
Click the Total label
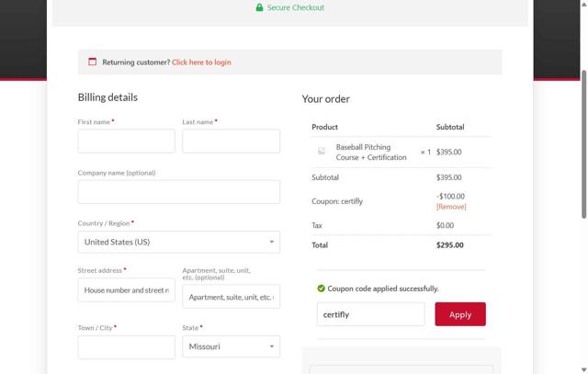pos(320,245)
